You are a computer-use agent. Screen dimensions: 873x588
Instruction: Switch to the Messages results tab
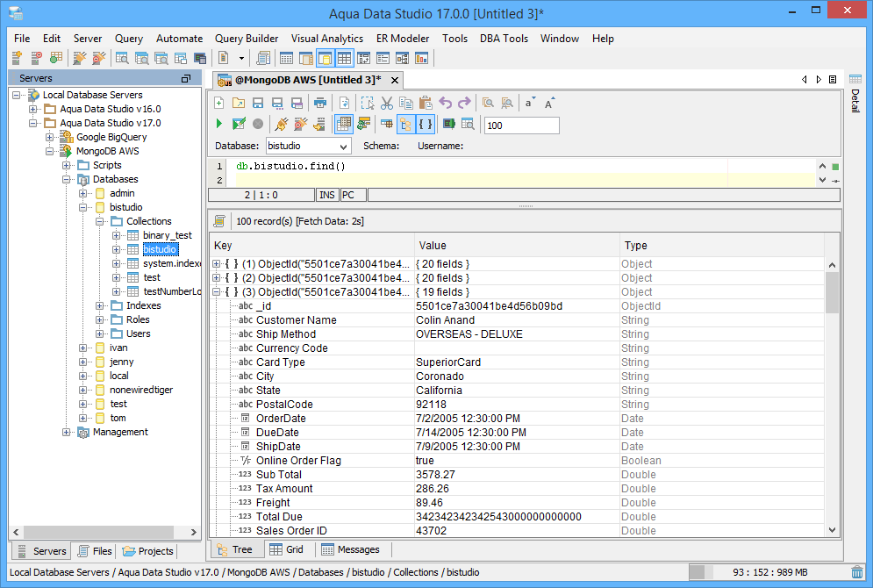pos(351,549)
